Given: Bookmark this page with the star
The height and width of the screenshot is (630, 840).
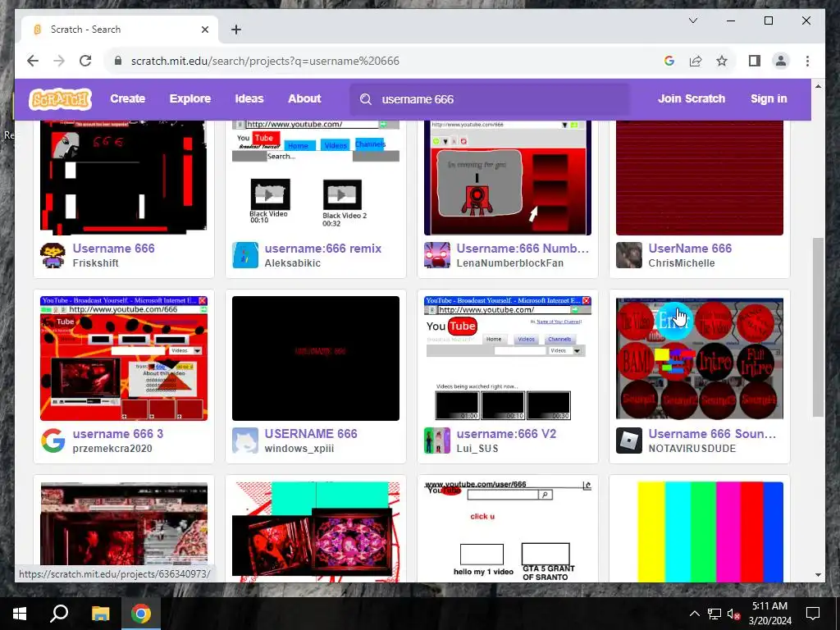Looking at the screenshot, I should (722, 61).
